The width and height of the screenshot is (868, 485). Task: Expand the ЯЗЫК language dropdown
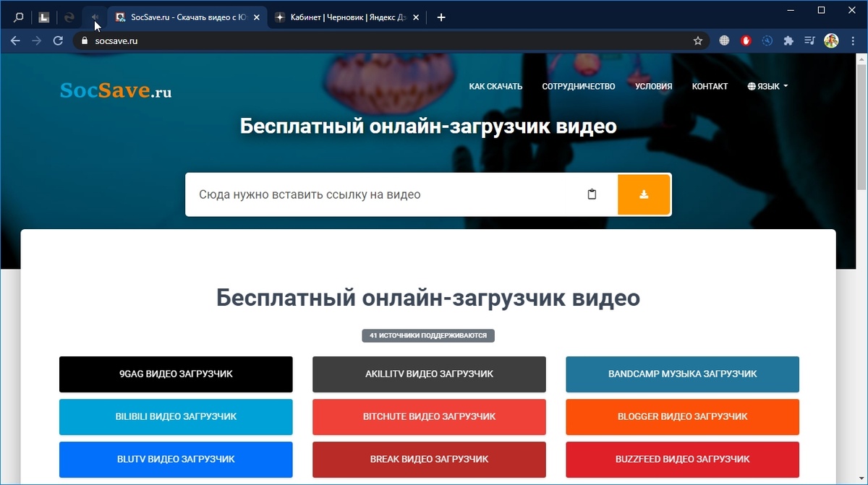767,86
